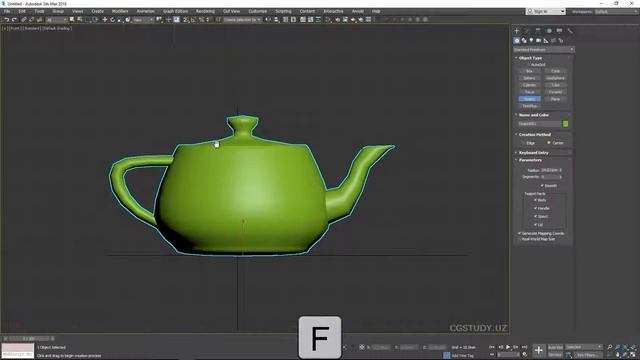Screen dimensions: 640x360
Task: Open the Customize menu
Action: coord(258,11)
